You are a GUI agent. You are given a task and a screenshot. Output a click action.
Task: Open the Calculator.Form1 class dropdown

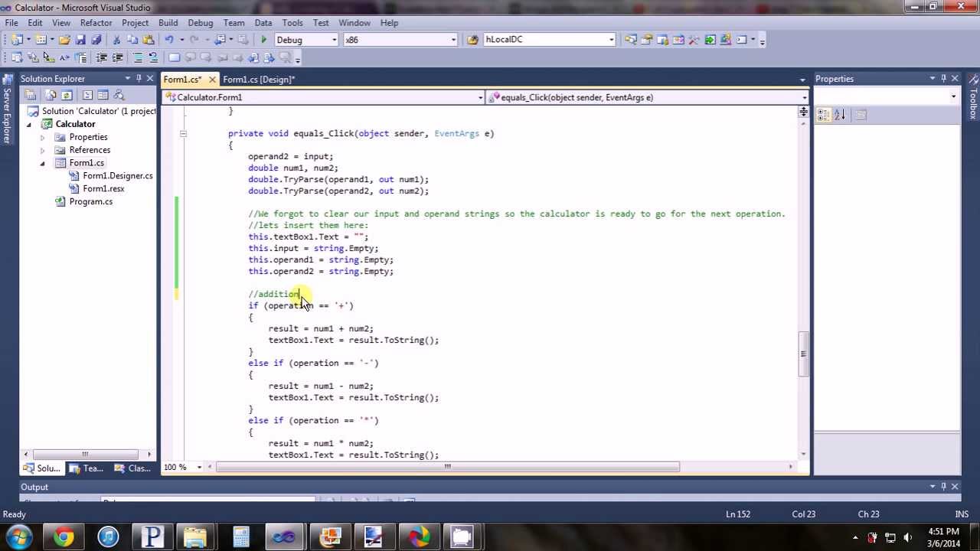[x=480, y=97]
